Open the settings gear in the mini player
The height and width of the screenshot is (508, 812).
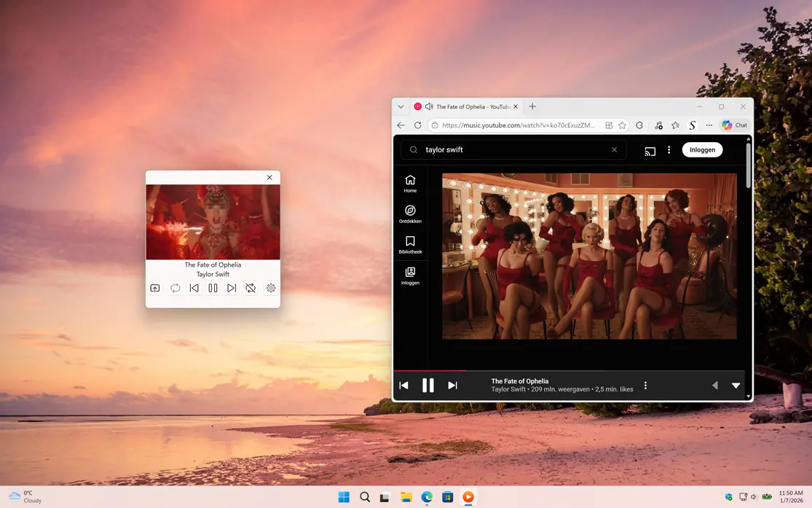coord(270,288)
